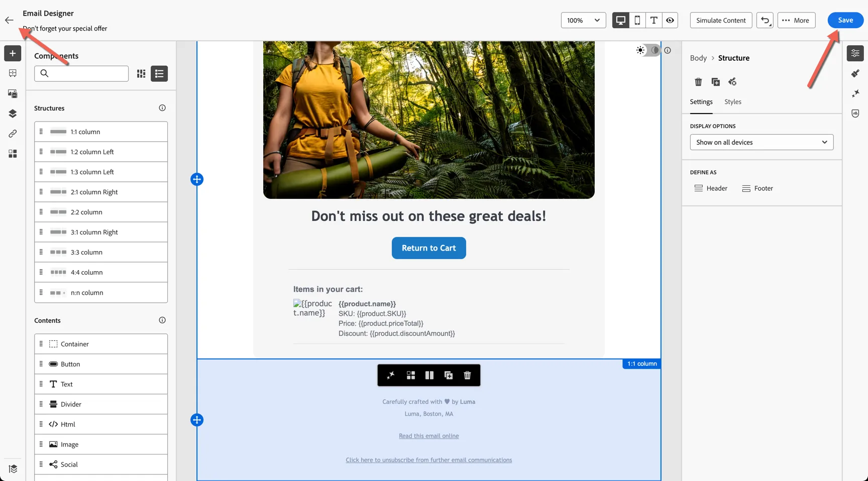The height and width of the screenshot is (481, 868).
Task: Click the back arrow to exit Email Designer
Action: point(9,20)
